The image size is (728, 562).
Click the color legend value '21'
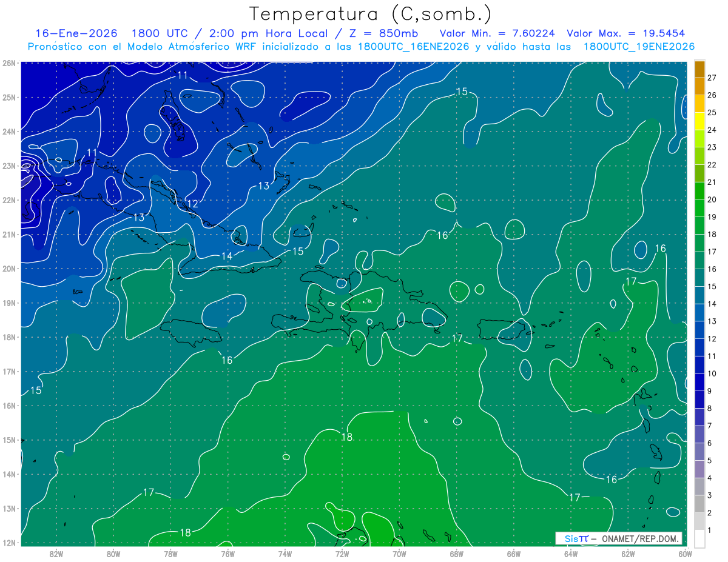712,182
